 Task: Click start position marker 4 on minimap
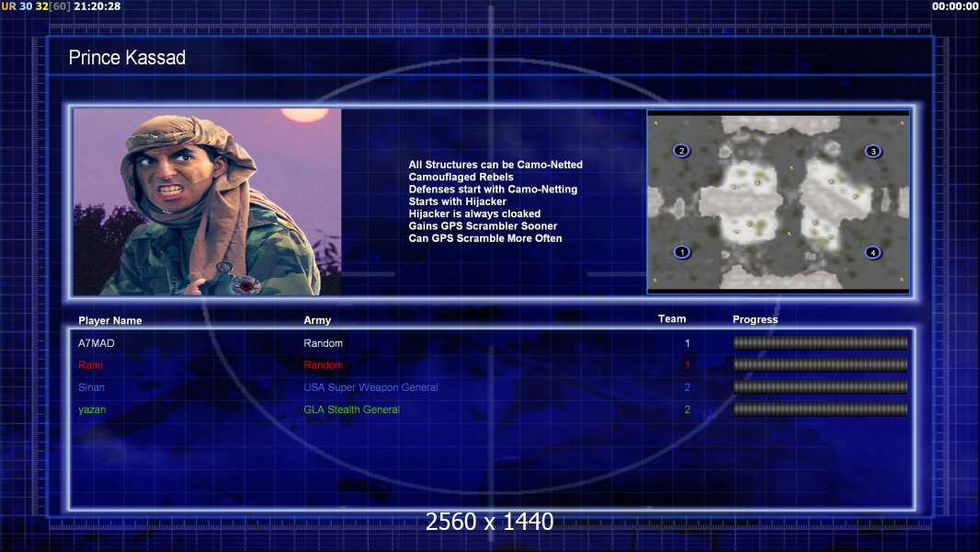pos(872,253)
